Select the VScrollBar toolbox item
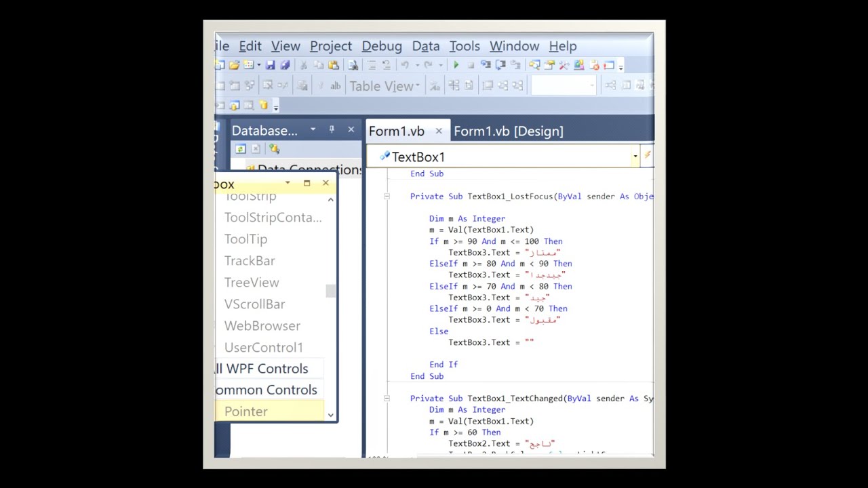868x488 pixels. (x=255, y=304)
